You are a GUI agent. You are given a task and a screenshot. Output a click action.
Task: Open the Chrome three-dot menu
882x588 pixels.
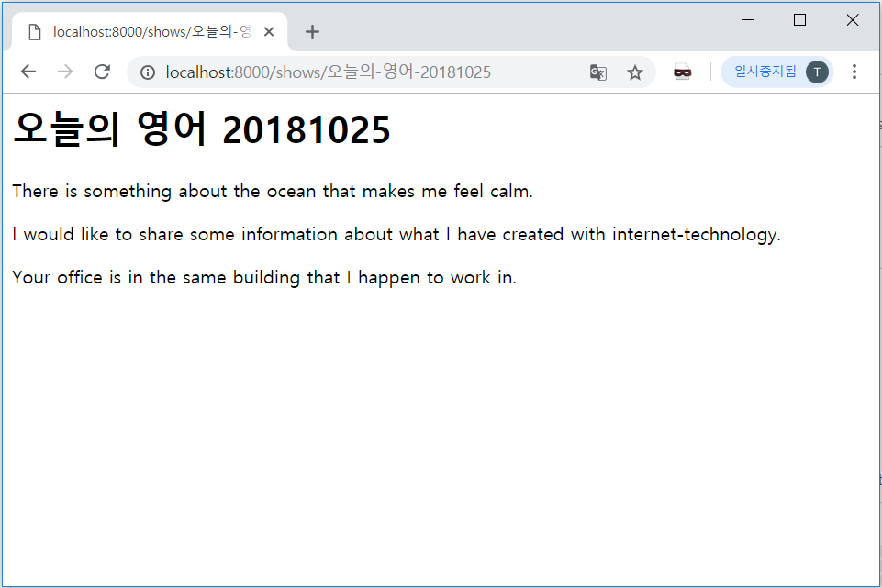(x=854, y=72)
